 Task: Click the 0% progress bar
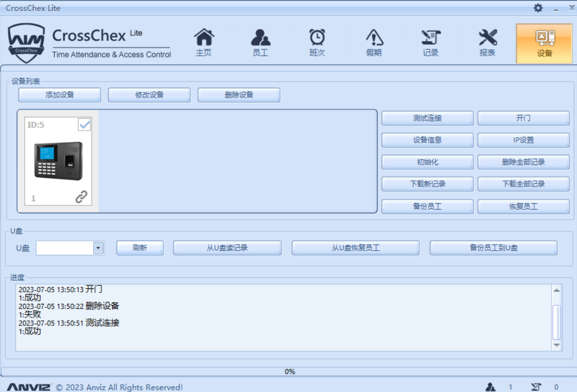click(289, 371)
